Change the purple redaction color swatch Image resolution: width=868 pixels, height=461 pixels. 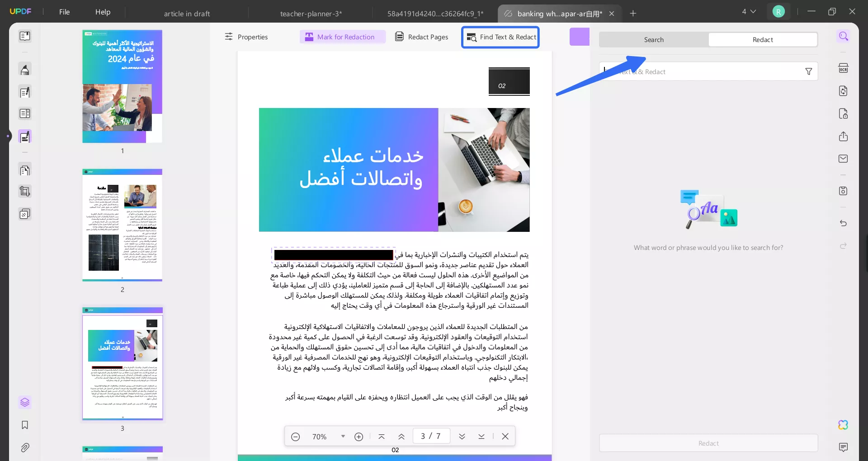pyautogui.click(x=579, y=37)
